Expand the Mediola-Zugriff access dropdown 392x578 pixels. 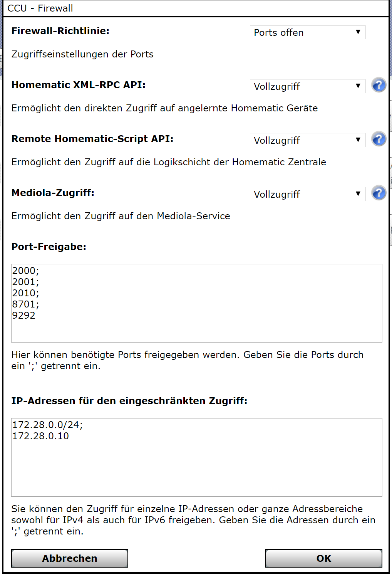[307, 194]
